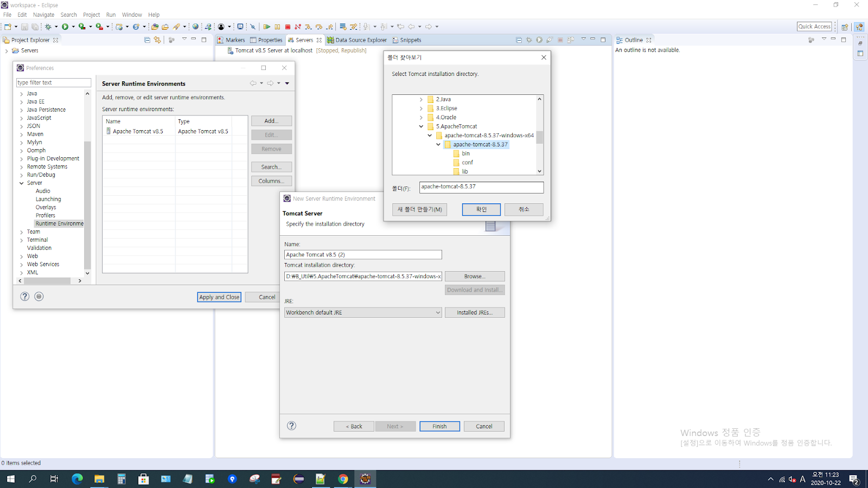Viewport: 868px width, 488px height.
Task: Click 새 폴더 만들기(M) button
Action: [x=419, y=209]
